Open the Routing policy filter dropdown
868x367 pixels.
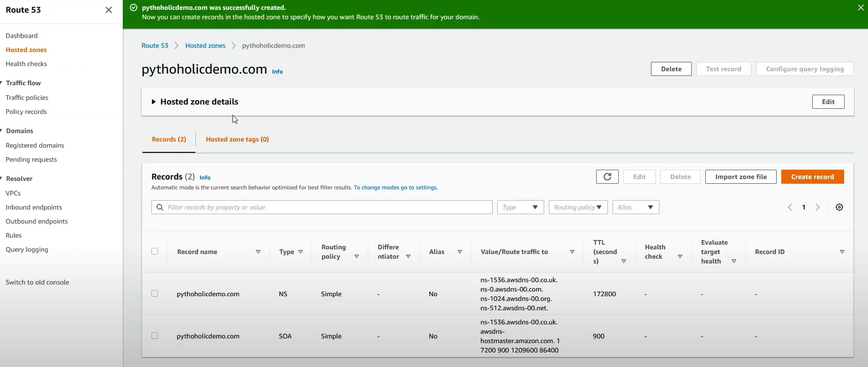click(x=578, y=207)
